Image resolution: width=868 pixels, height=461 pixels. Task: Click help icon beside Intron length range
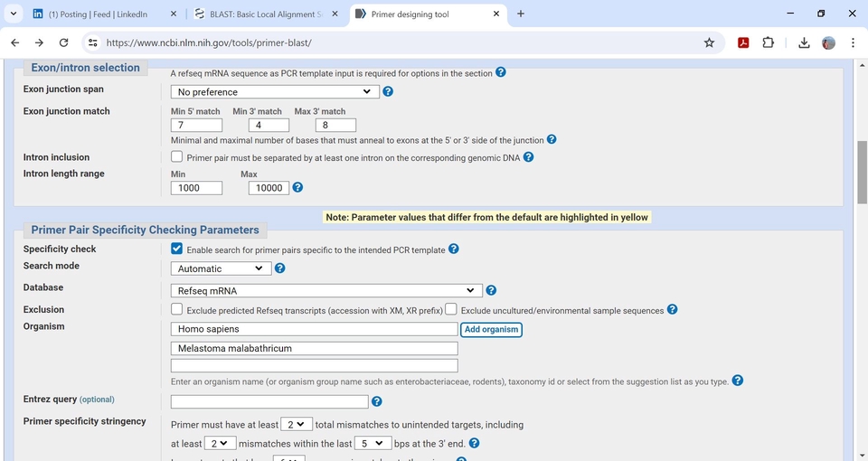pos(297,188)
